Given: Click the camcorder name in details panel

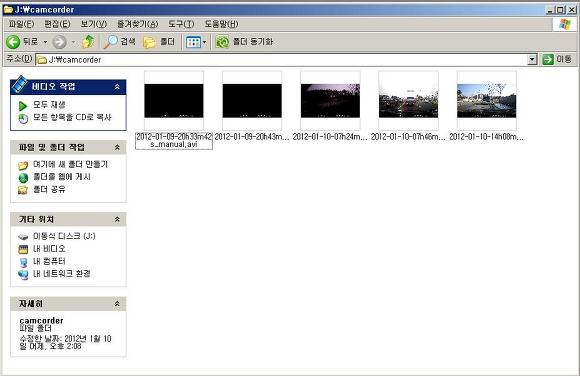Looking at the screenshot, I should 41,320.
